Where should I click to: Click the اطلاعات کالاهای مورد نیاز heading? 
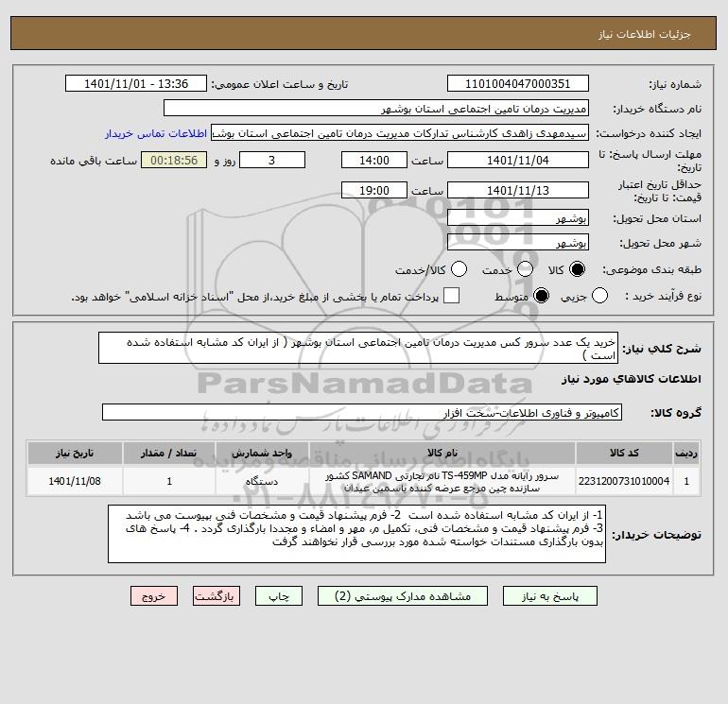point(632,379)
